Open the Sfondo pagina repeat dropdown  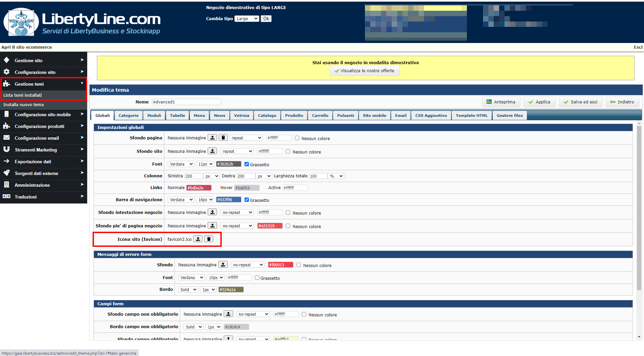click(246, 138)
